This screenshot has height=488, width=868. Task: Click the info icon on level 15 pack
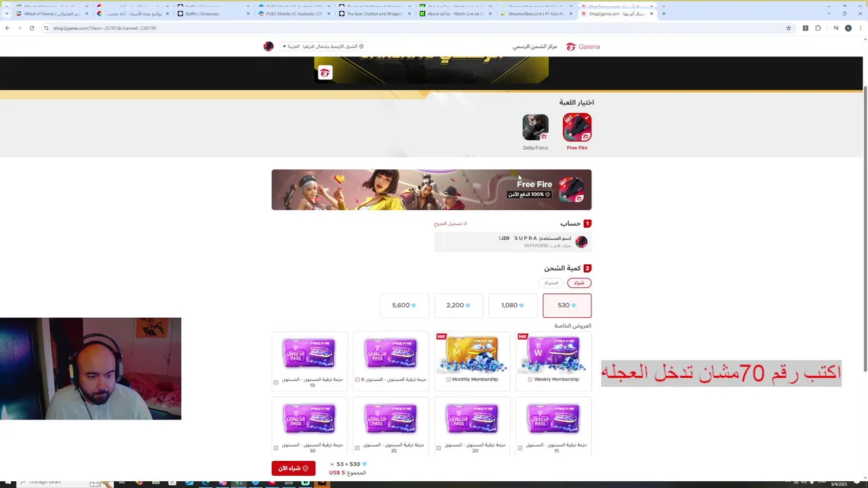[520, 448]
